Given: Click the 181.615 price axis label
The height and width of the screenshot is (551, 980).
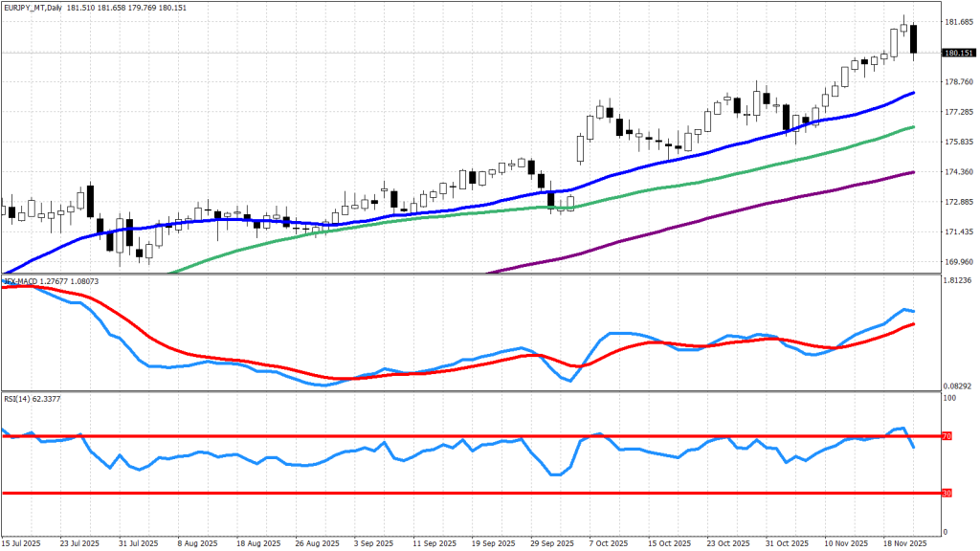Looking at the screenshot, I should pos(958,22).
